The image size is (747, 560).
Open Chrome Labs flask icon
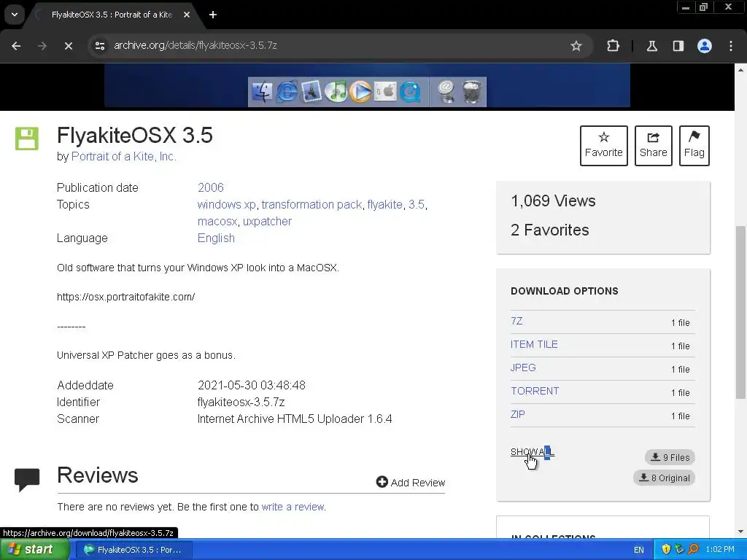click(x=651, y=46)
